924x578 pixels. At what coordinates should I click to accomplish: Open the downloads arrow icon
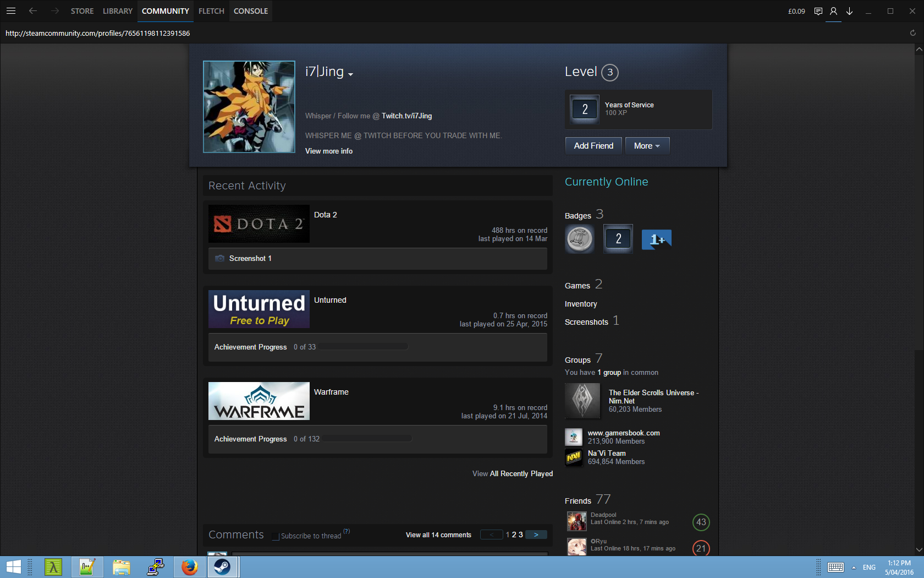[x=849, y=11]
